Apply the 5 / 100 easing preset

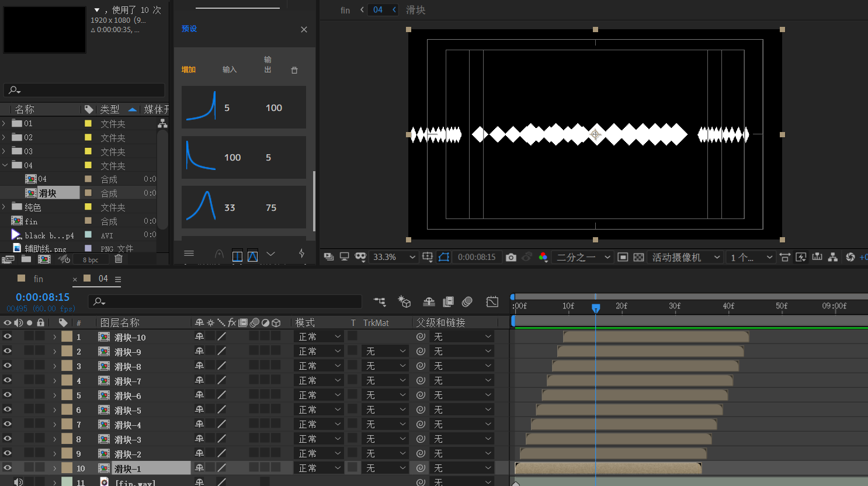[x=244, y=107]
